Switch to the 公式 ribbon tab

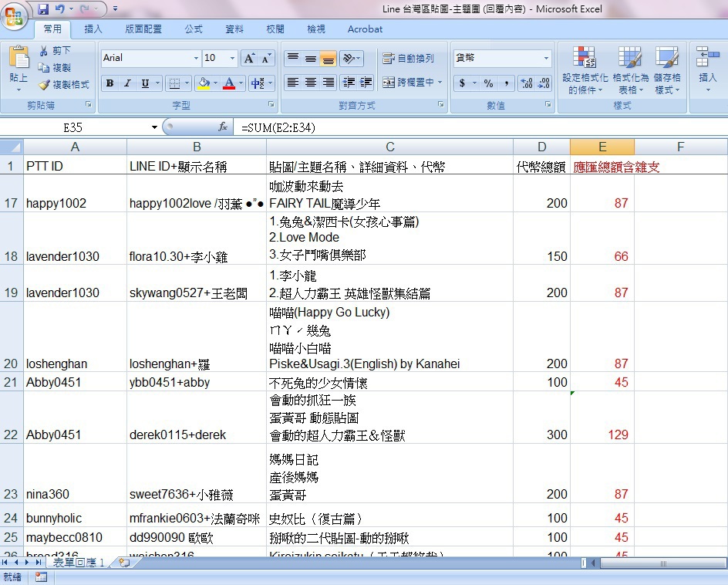click(x=194, y=29)
